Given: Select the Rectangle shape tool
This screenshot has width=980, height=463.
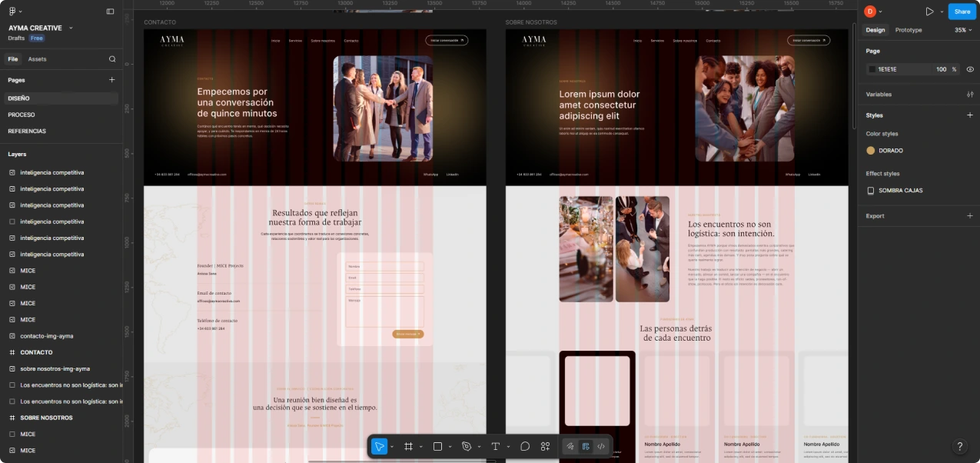Looking at the screenshot, I should coord(437,446).
